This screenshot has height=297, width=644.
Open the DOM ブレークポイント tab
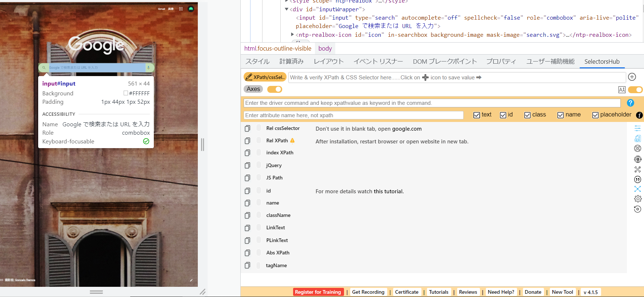445,62
